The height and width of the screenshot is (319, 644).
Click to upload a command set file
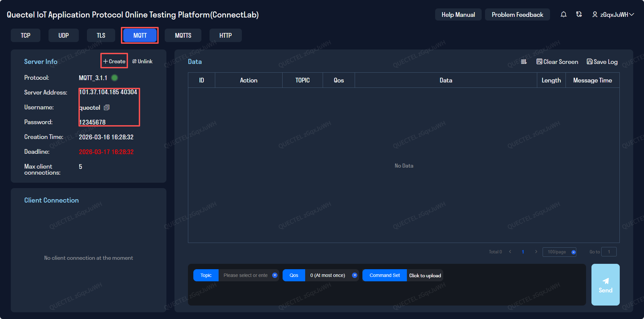[425, 275]
